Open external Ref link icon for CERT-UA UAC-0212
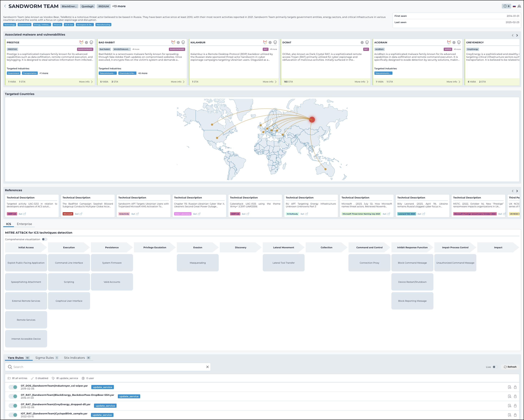Viewport: 524px width, 420px height. tap(25, 214)
